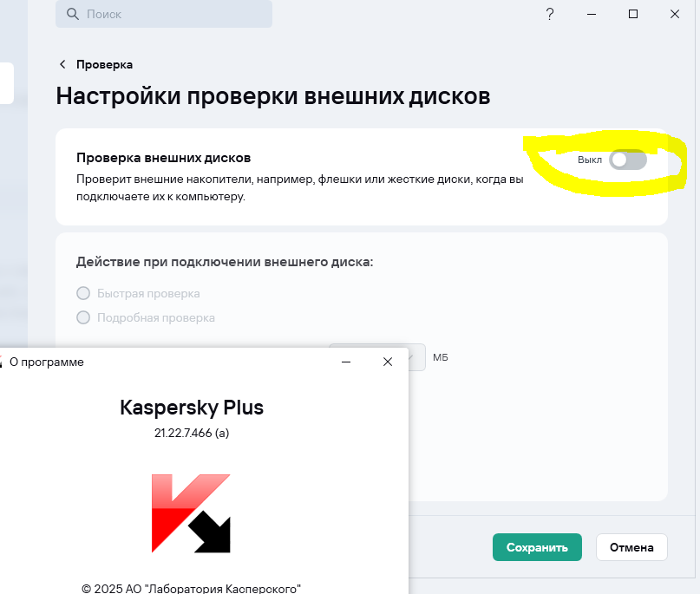This screenshot has width=700, height=594.
Task: Click inside the Поиск search field
Action: [165, 14]
